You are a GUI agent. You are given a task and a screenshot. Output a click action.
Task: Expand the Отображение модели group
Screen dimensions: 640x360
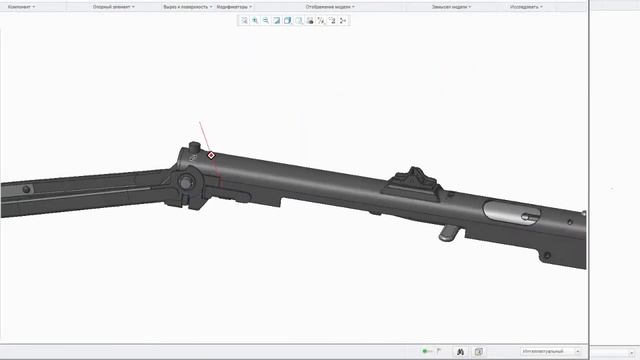pyautogui.click(x=330, y=7)
